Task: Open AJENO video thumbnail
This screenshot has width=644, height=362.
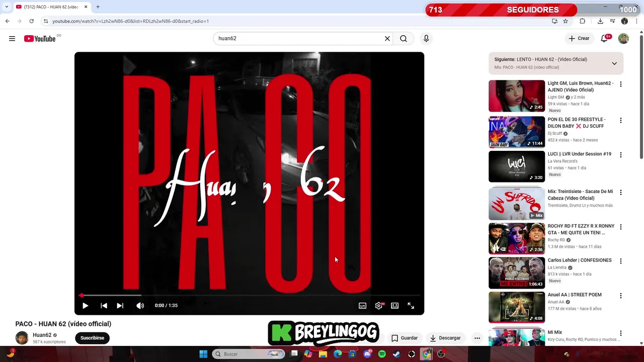Action: tap(517, 96)
